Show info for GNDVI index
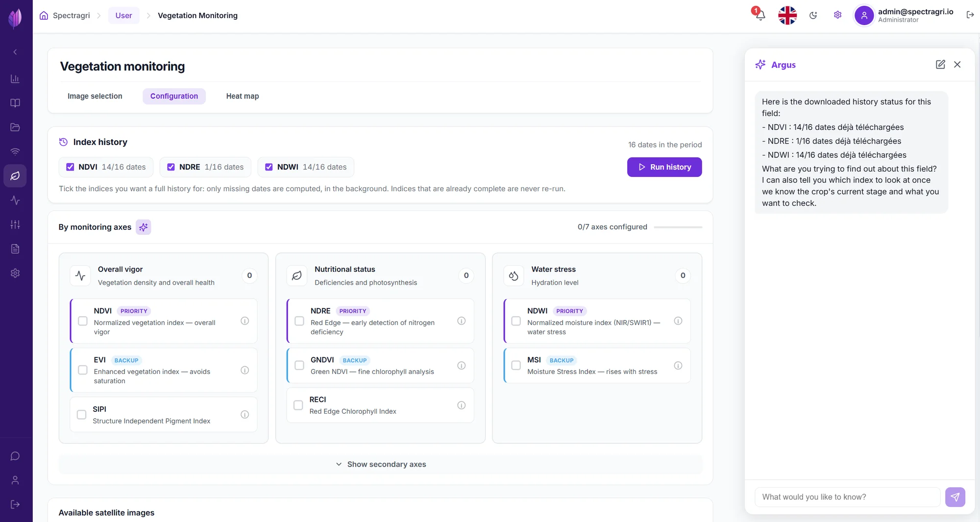980x522 pixels. tap(462, 366)
